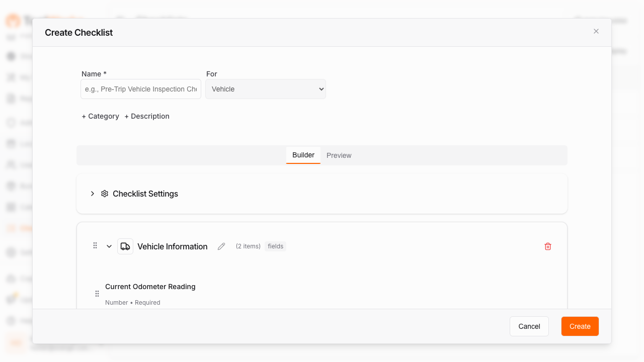
Task: Select the pencil icon to rename Vehicle Information
Action: (221, 246)
